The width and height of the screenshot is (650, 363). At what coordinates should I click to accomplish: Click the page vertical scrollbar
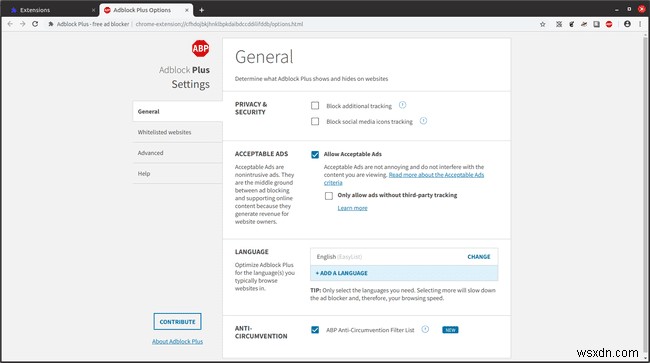tap(645, 195)
